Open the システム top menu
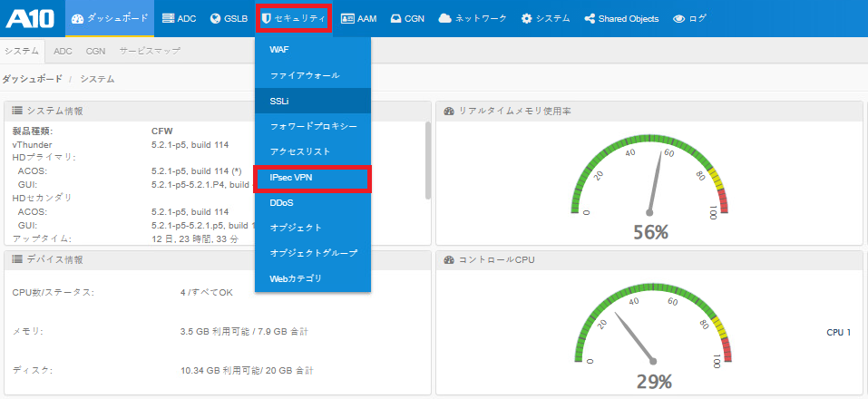The height and width of the screenshot is (399, 868). [x=545, y=18]
